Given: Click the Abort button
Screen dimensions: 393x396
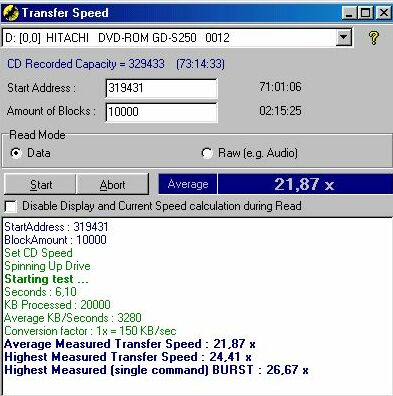Looking at the screenshot, I should tap(112, 184).
